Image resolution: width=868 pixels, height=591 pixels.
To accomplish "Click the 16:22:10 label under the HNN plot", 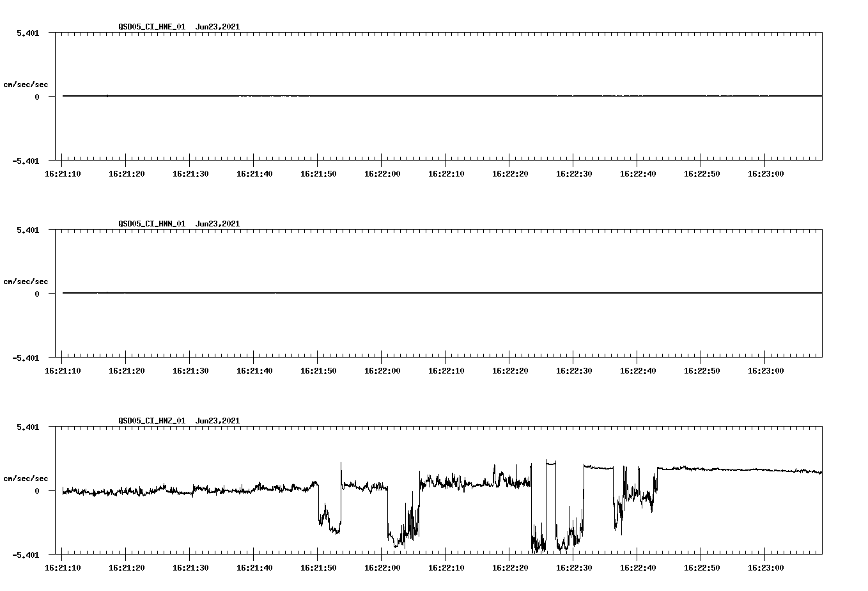I will 446,371.
